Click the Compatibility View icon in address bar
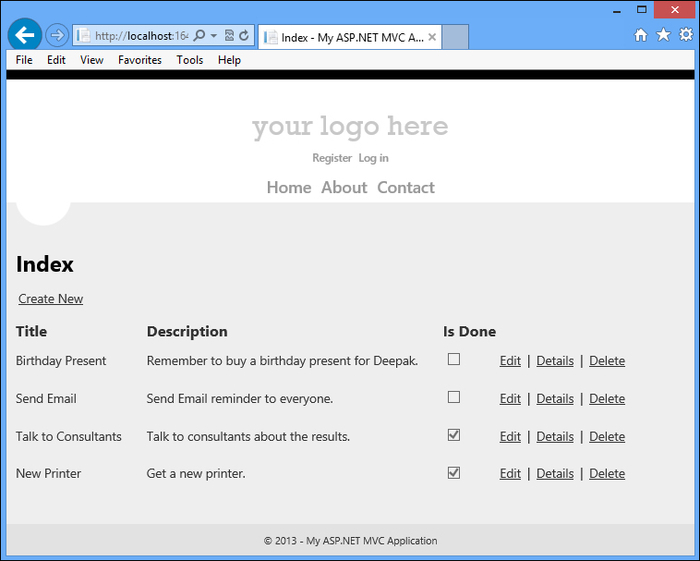 pyautogui.click(x=229, y=36)
